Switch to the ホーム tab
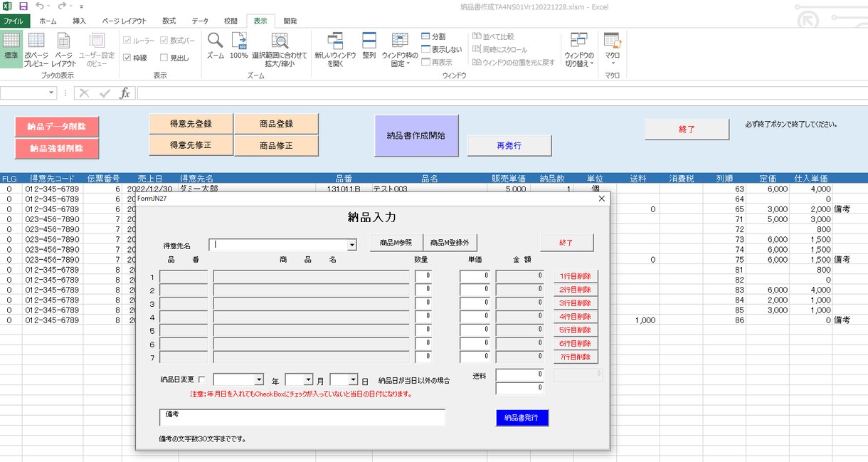Screen dimensions: 868x462 pyautogui.click(x=48, y=21)
